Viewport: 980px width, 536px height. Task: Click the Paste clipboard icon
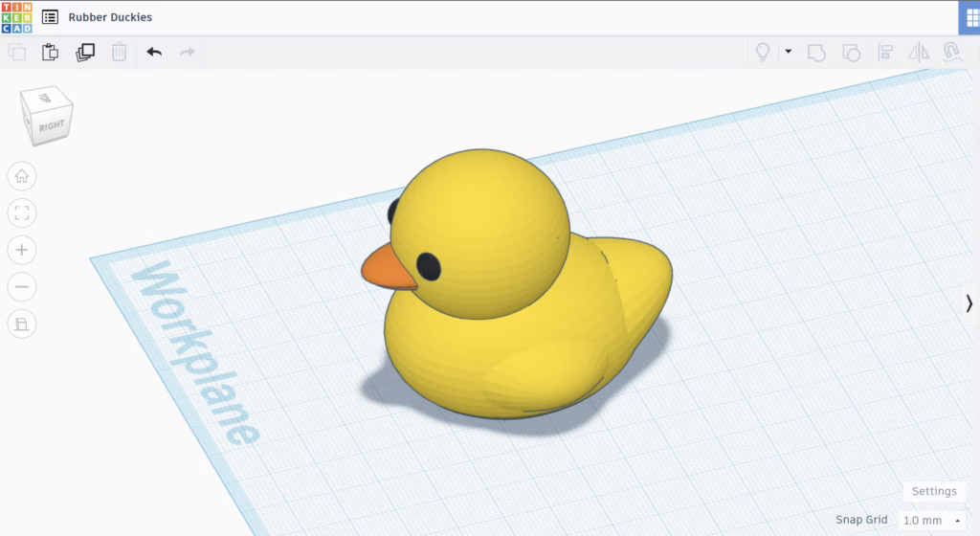click(x=51, y=52)
